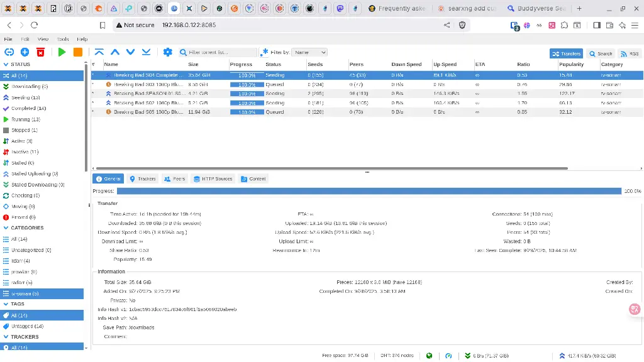Open the Filter by Name dropdown
This screenshot has width=644, height=362.
(309, 53)
